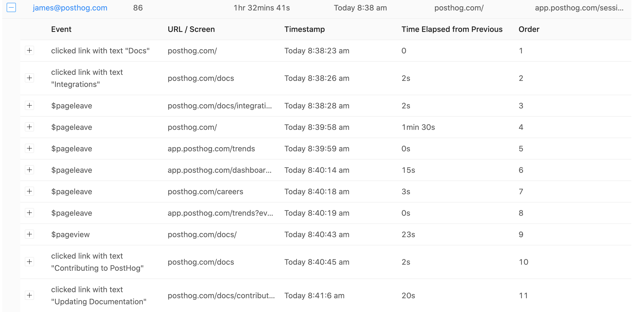Expand the $pageleave event at 8:40:19 am

(x=29, y=213)
